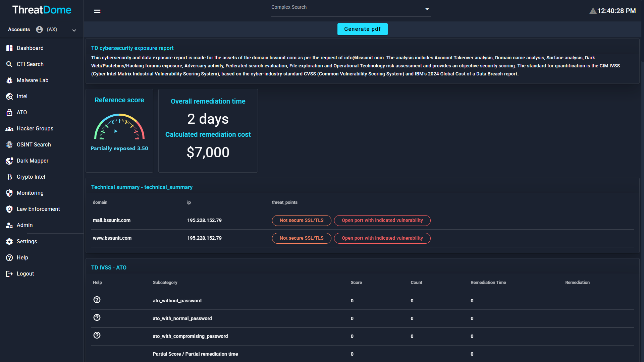Click help icon for ato_with_normal_password
644x362 pixels.
pos(97,318)
